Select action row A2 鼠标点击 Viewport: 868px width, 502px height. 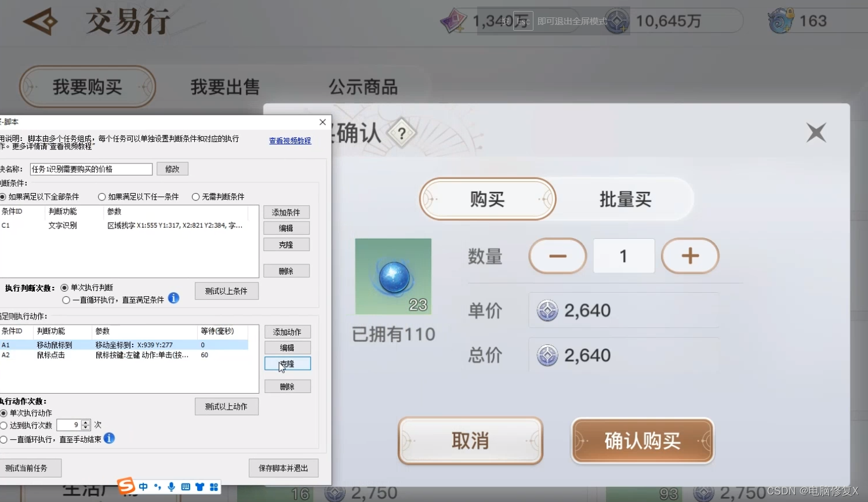124,355
